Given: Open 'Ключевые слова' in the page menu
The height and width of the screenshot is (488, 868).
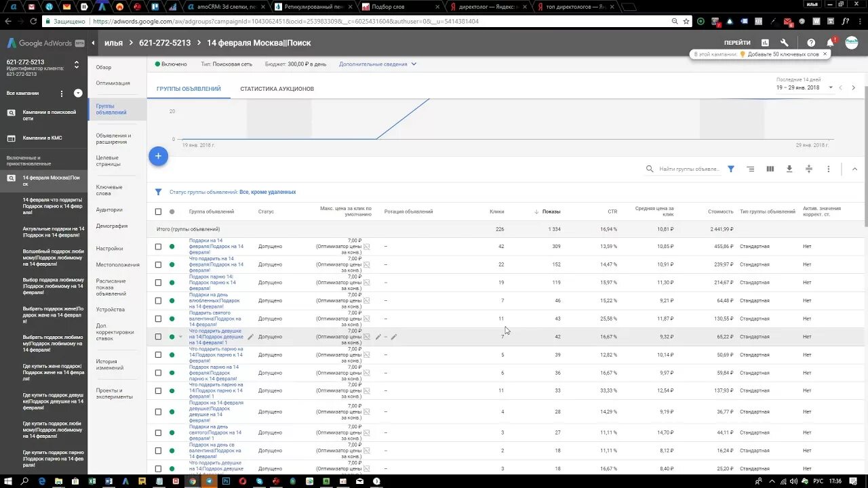Looking at the screenshot, I should click(x=109, y=190).
